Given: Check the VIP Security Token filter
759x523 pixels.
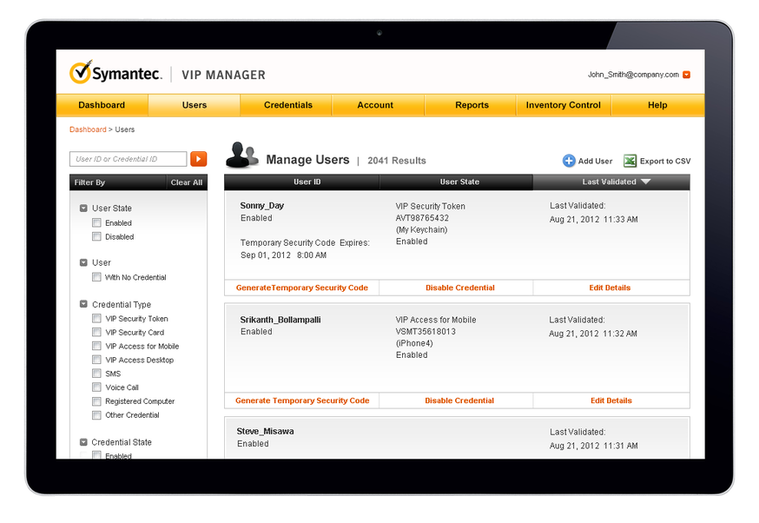Looking at the screenshot, I should (x=97, y=318).
